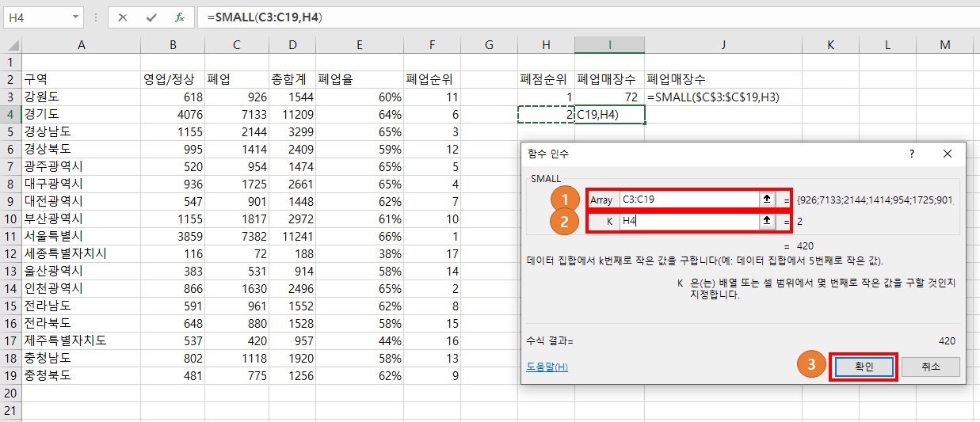Click the cell containing 충청북도
The width and height of the screenshot is (980, 422).
click(81, 375)
